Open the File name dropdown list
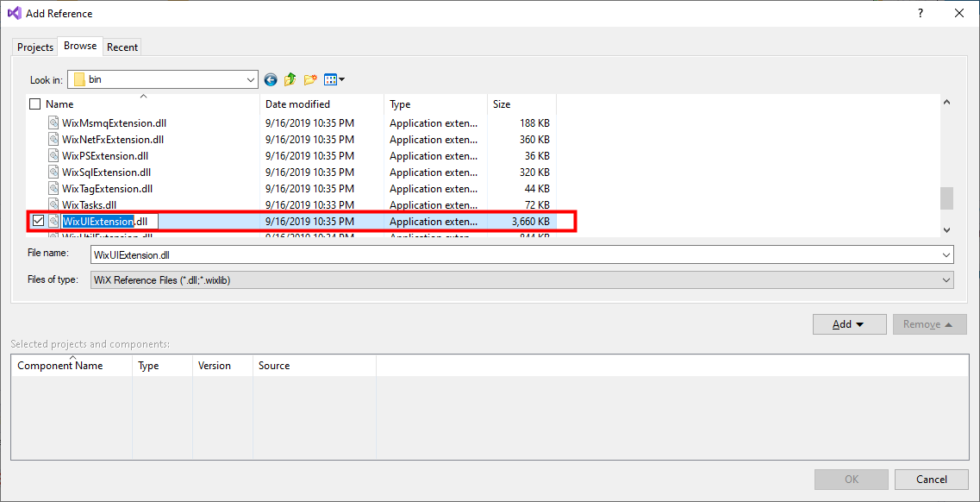 pyautogui.click(x=947, y=254)
